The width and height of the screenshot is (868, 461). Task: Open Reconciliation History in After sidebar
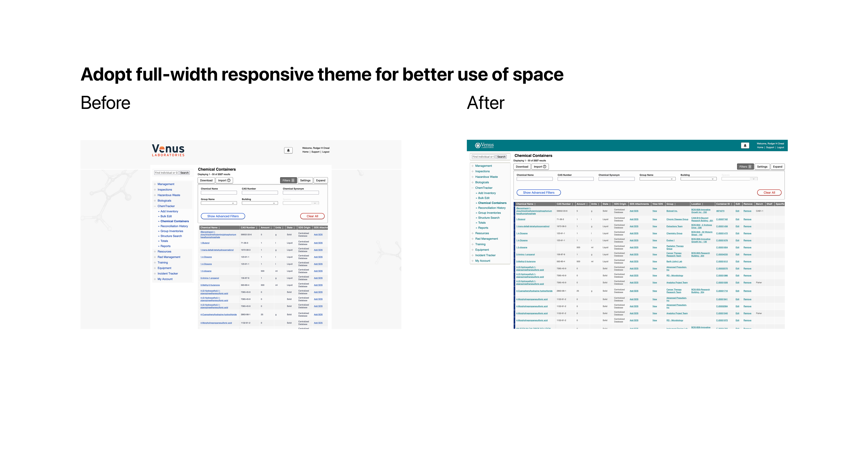click(492, 208)
